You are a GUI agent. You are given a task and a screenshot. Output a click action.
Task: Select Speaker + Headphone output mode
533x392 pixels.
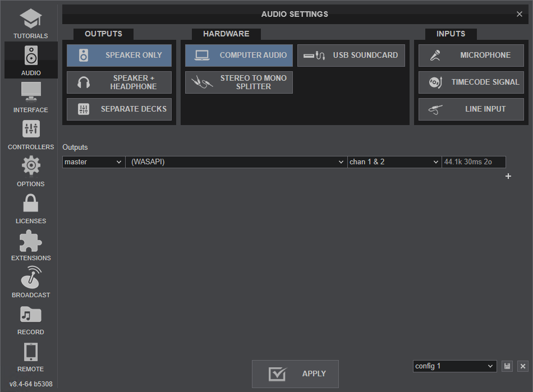click(x=120, y=82)
